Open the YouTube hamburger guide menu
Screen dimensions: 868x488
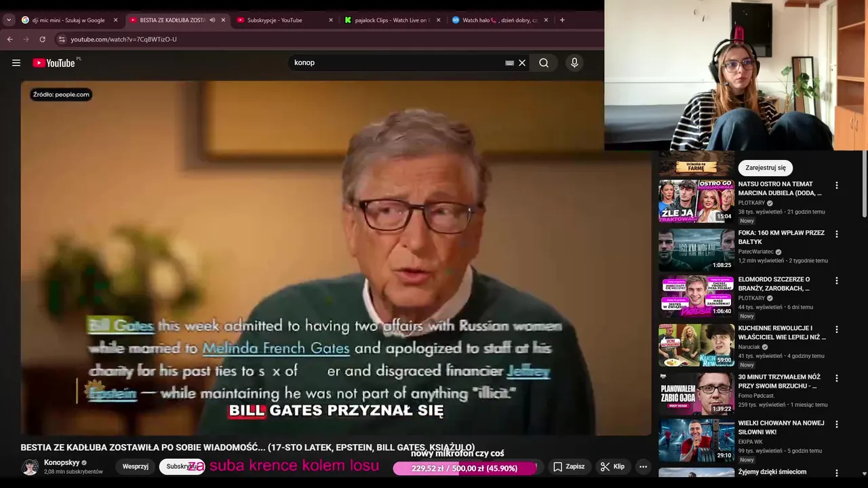16,63
